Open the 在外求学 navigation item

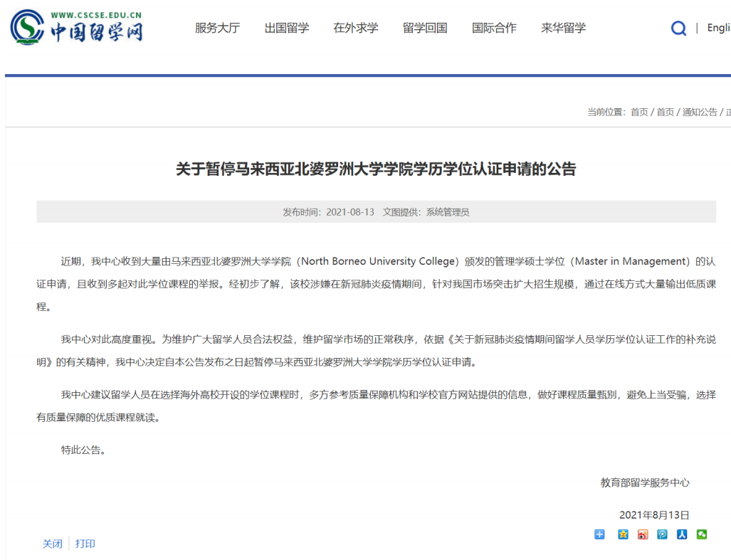pos(356,28)
